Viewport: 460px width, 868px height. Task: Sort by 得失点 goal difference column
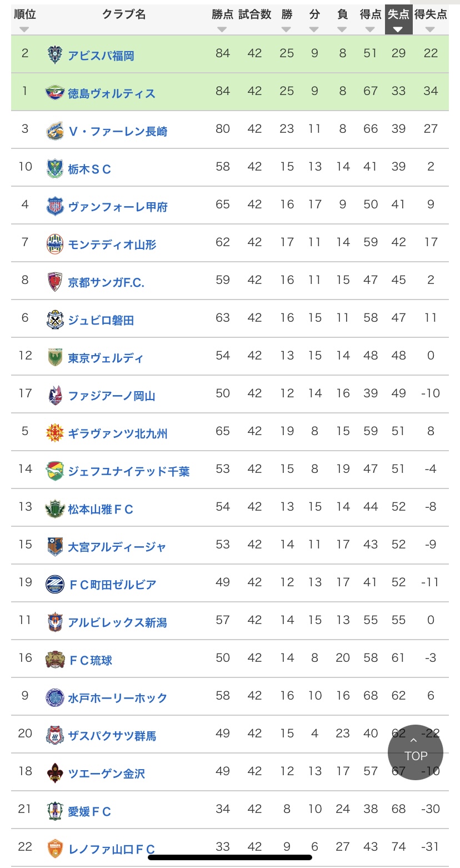(x=431, y=20)
